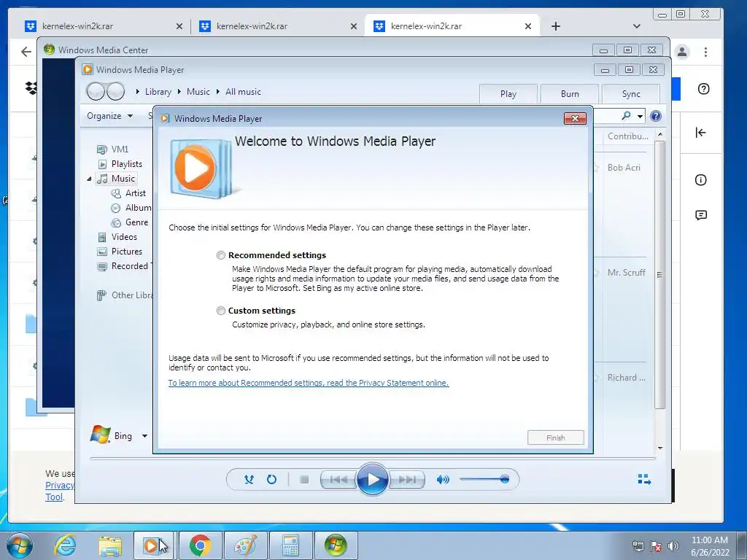Expand the arrow before Music breadcrumb
The width and height of the screenshot is (747, 560).
click(x=179, y=91)
